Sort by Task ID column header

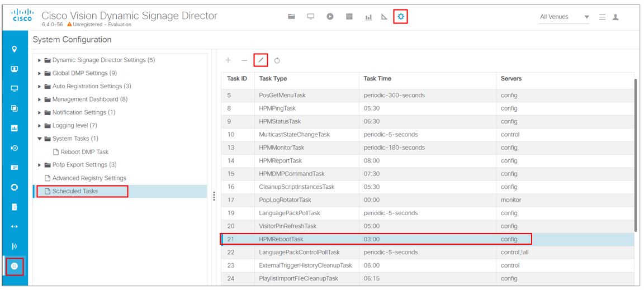pos(237,78)
